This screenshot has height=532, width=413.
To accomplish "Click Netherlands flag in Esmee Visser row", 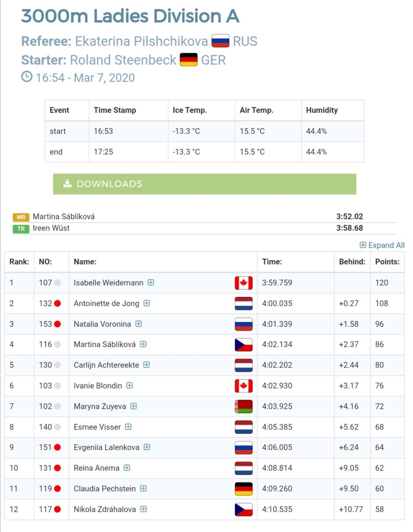I will (244, 427).
